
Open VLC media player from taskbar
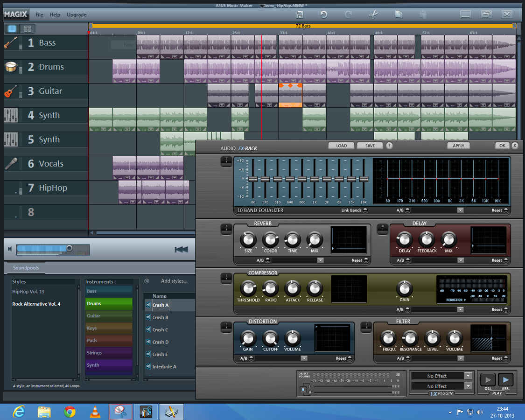[95, 412]
